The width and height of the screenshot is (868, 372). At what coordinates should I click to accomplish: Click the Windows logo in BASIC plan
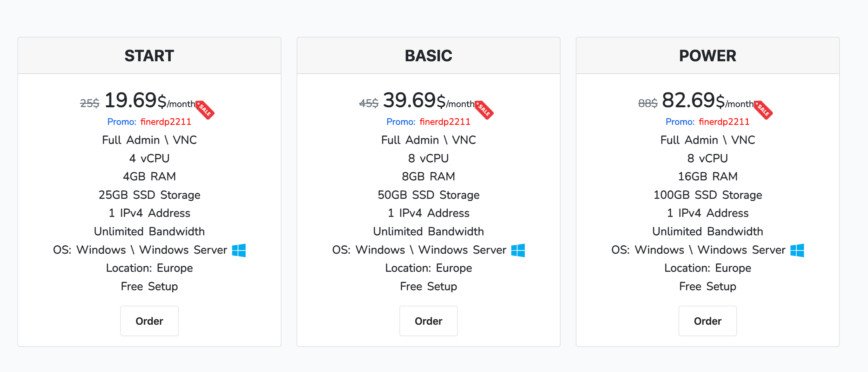coord(518,250)
